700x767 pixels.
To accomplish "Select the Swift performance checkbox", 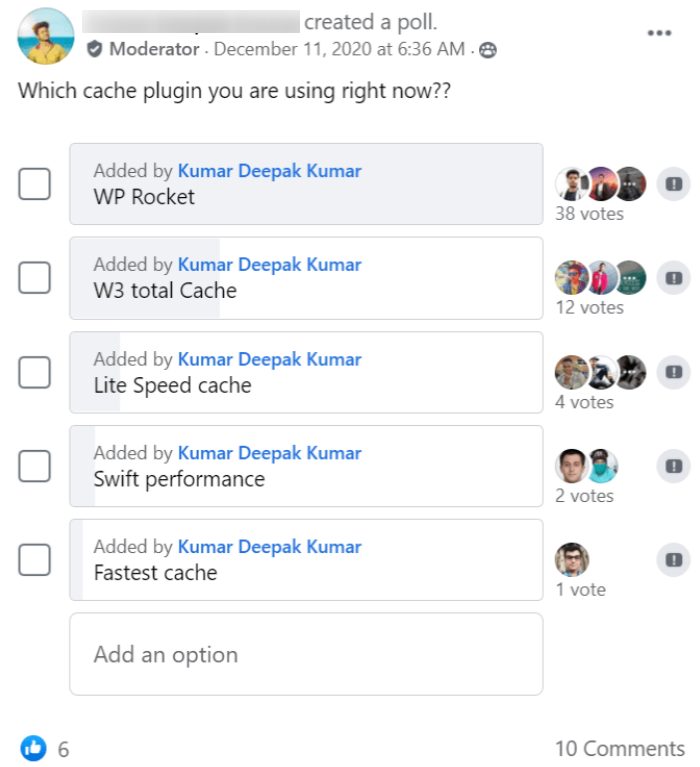I will (x=35, y=466).
